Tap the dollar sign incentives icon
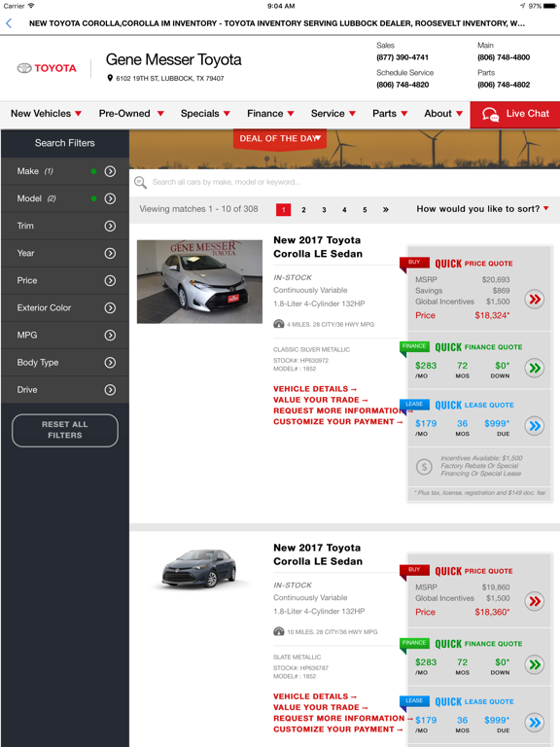 pyautogui.click(x=424, y=466)
